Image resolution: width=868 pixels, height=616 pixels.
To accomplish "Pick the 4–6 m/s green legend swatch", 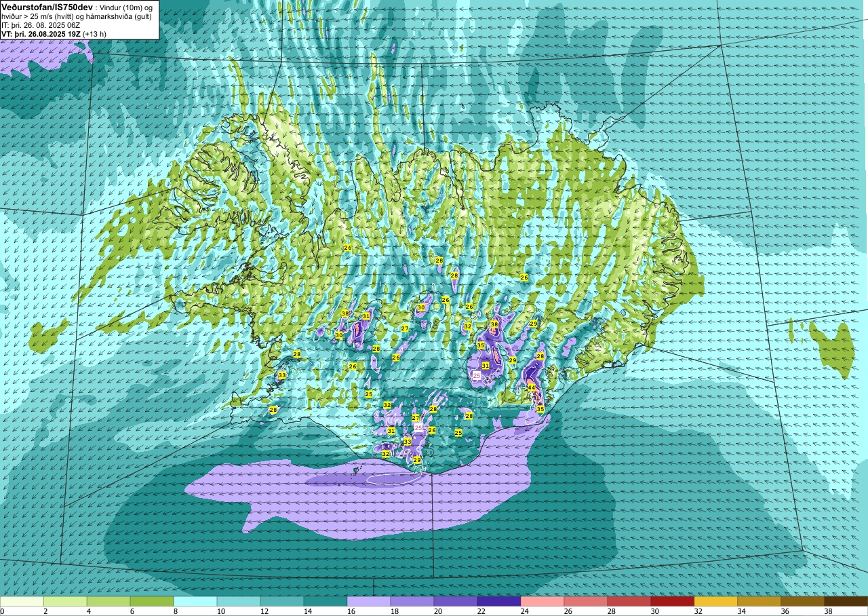I will pos(108,601).
